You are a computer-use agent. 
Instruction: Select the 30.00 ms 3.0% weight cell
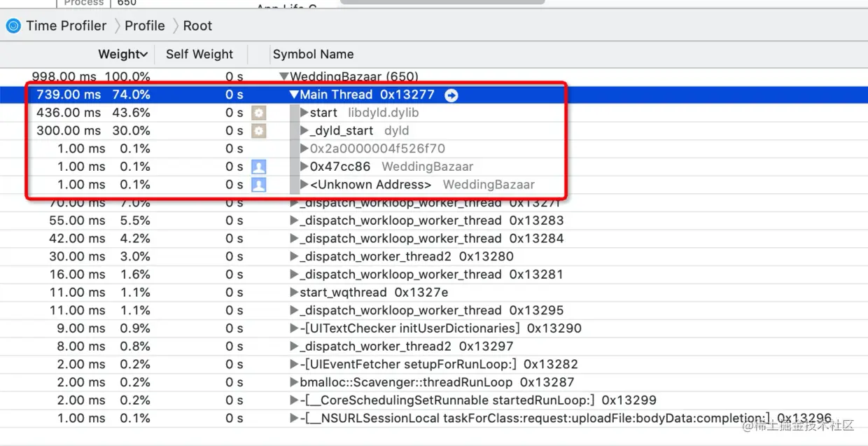click(x=99, y=256)
